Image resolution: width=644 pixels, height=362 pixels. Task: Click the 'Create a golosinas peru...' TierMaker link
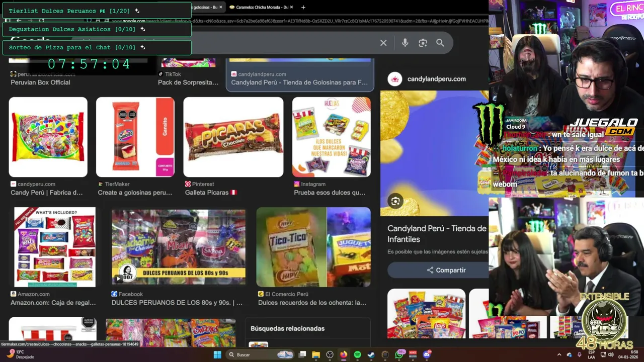point(135,193)
